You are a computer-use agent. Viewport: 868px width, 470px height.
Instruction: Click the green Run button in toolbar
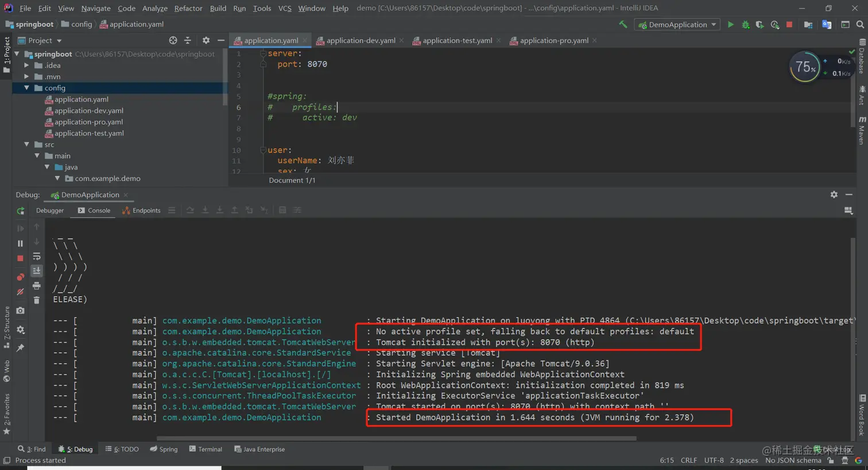[730, 25]
